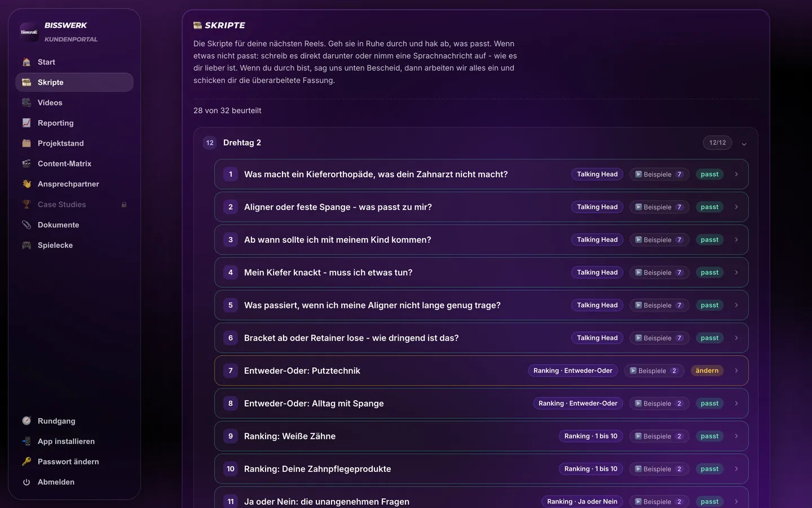This screenshot has width=812, height=508.
Task: Click the power icon beside Abmelden
Action: [27, 482]
